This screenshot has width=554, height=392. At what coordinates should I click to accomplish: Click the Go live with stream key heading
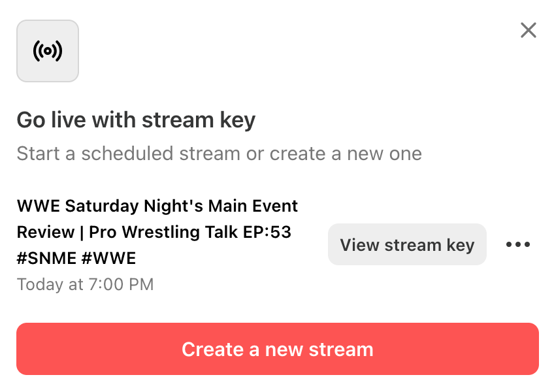[x=136, y=120]
